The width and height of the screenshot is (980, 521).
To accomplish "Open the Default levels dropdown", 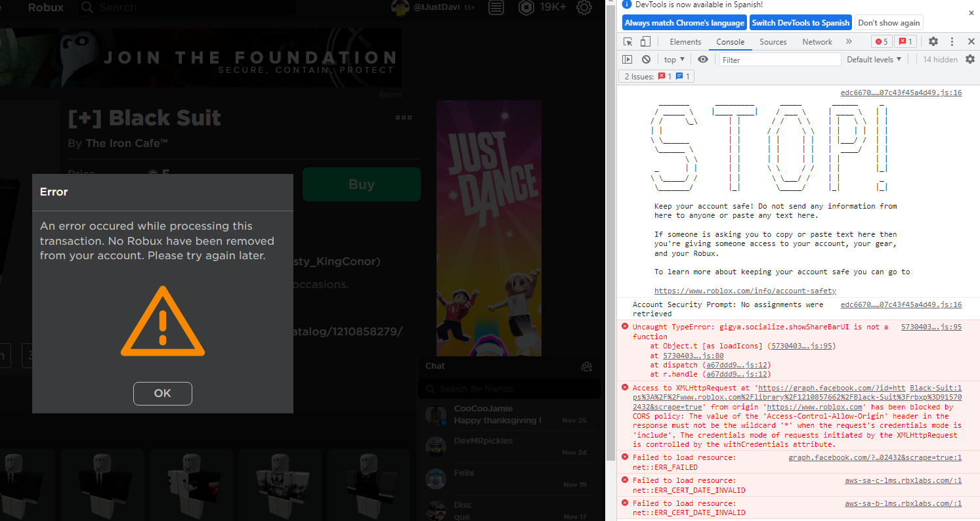I will [x=873, y=59].
